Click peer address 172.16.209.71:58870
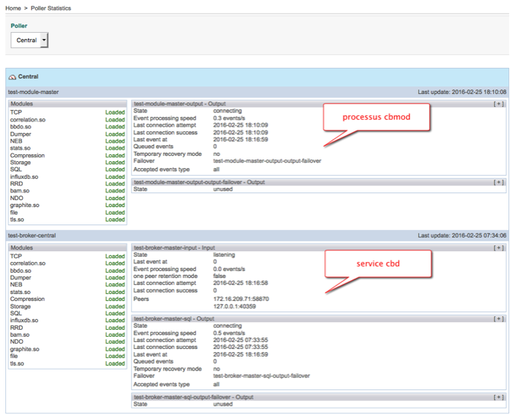Screen dimensions: 513x420 point(240,298)
